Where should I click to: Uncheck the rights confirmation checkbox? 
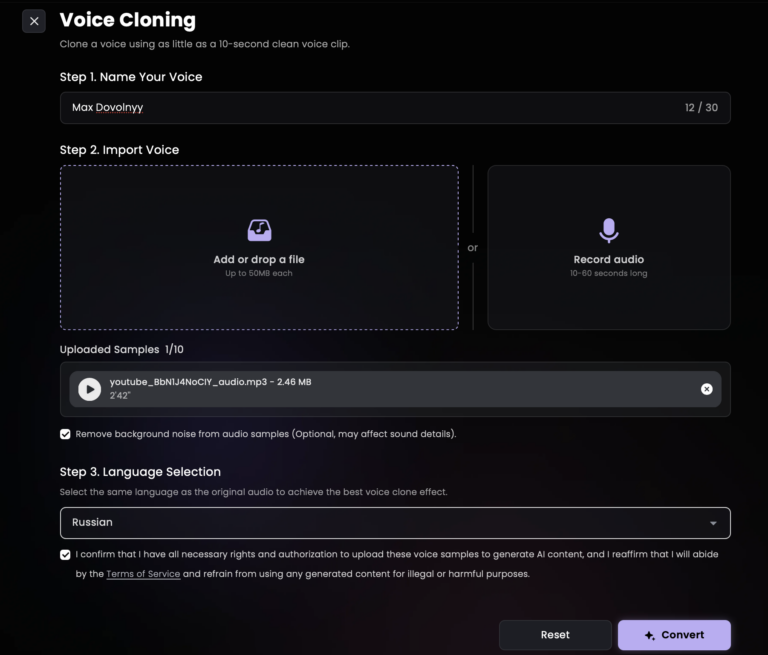[66, 554]
